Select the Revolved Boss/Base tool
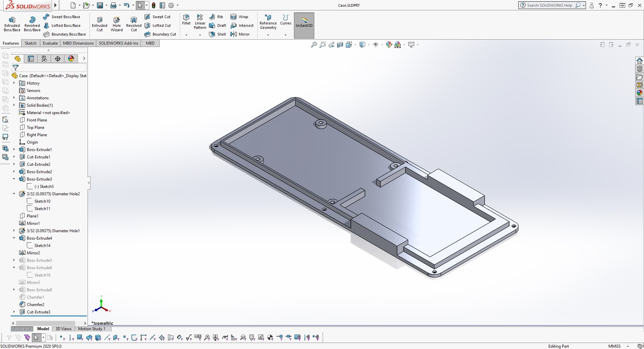This screenshot has height=349, width=644. point(32,24)
